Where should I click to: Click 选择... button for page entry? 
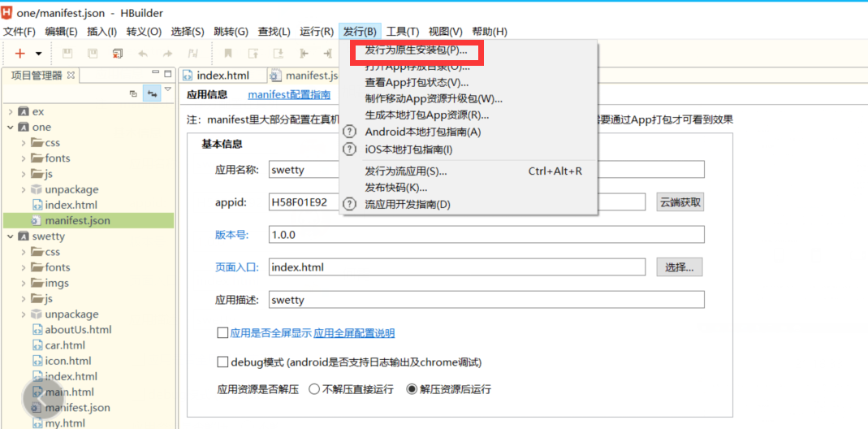pos(680,267)
